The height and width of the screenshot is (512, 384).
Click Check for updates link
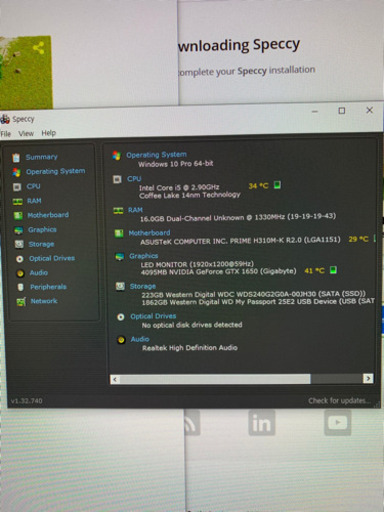[339, 400]
